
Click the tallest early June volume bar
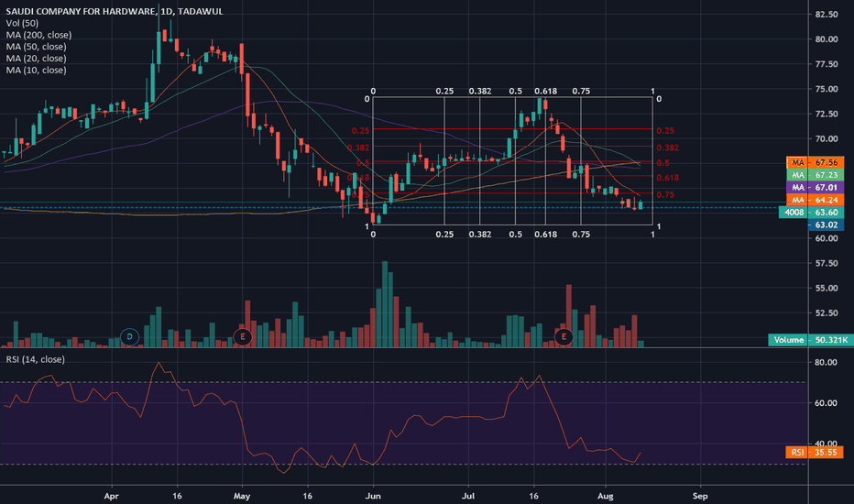pyautogui.click(x=385, y=304)
